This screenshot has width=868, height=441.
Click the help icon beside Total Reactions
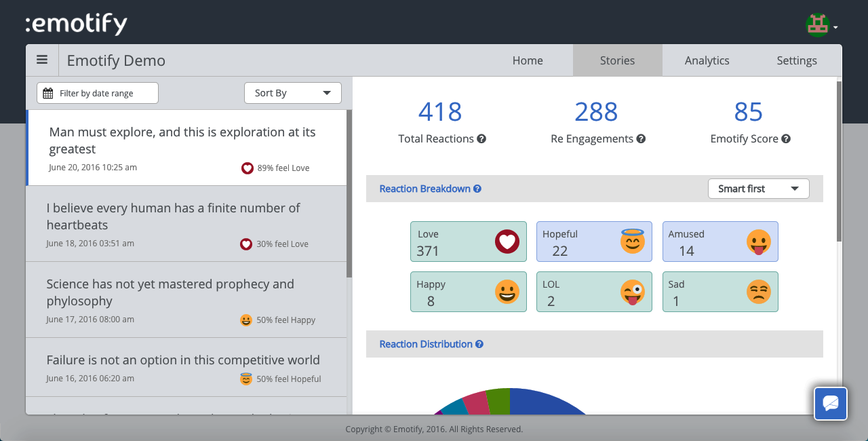tap(481, 138)
